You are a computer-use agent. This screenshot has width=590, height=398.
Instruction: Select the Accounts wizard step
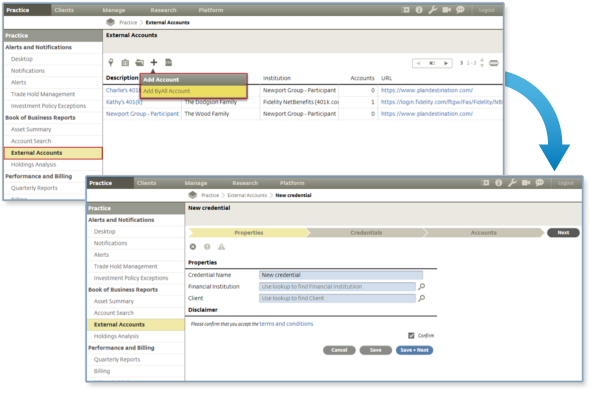click(483, 233)
